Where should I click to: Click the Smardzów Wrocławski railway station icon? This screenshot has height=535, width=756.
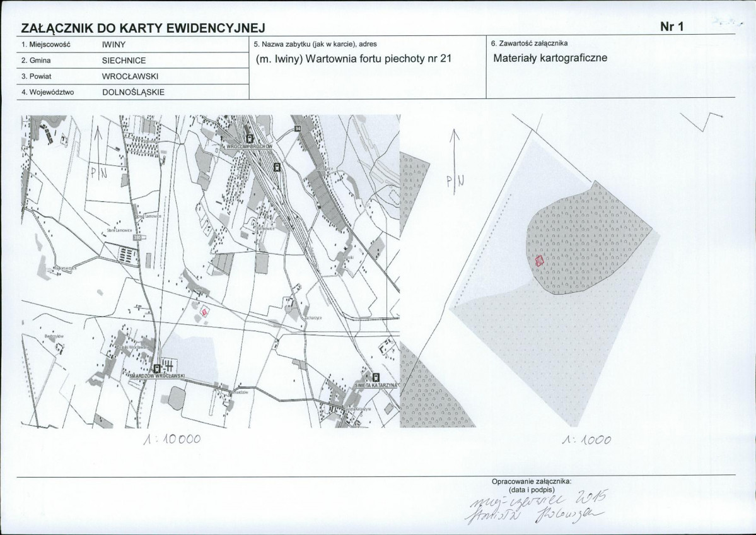pos(156,368)
